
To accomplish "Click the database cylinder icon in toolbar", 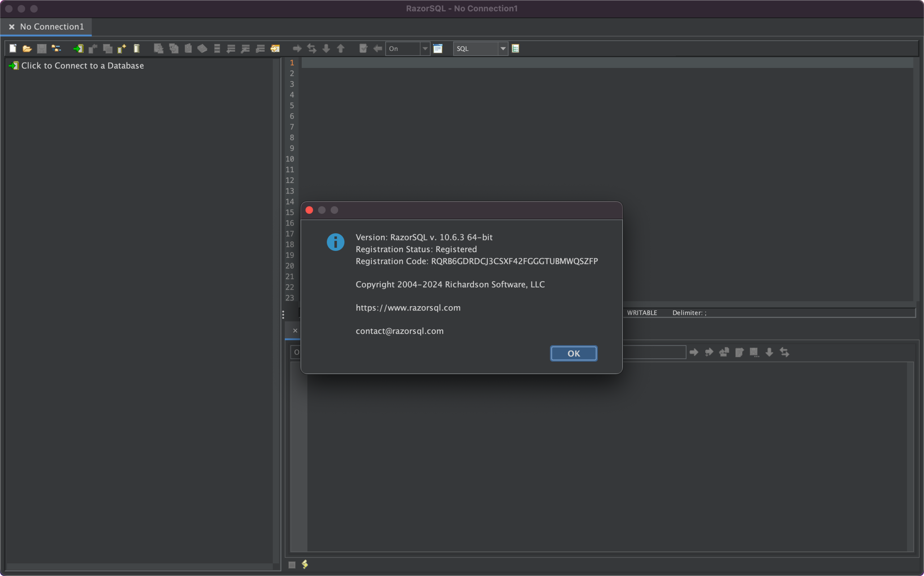I will click(137, 48).
